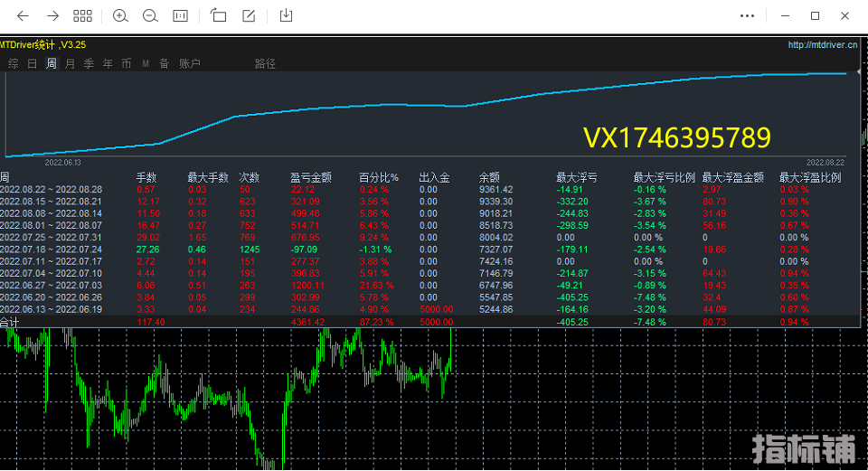
Task: Open the edit image pencil icon
Action: (249, 15)
